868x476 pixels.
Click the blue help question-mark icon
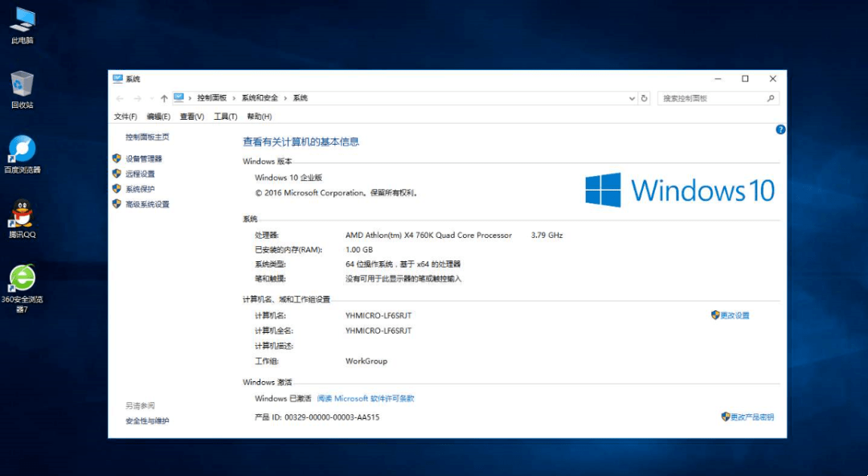[x=780, y=129]
